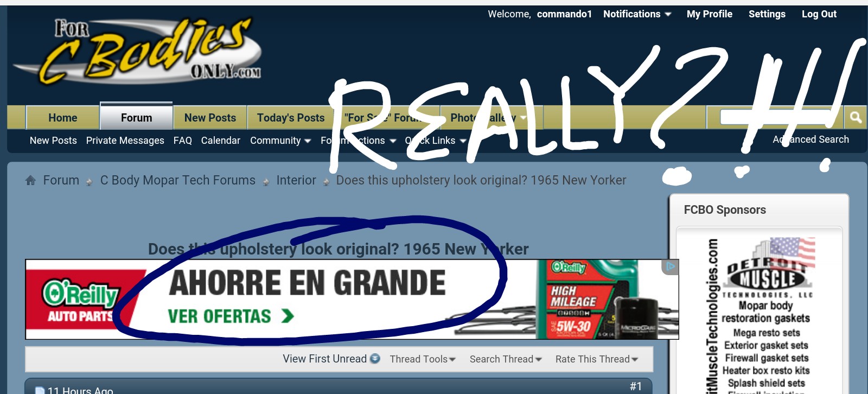Image resolution: width=868 pixels, height=394 pixels.
Task: Open the Thread Tools dropdown
Action: (422, 359)
